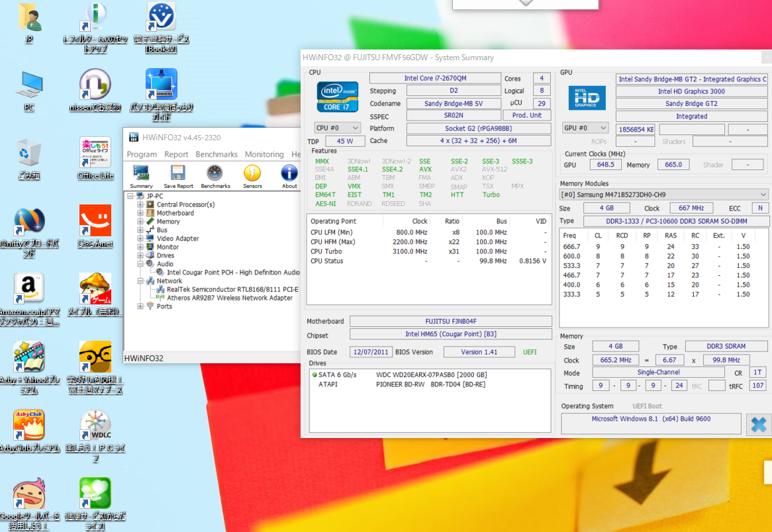Viewport: 772px width, 532px height.
Task: Open the i-フィルター 6.0 setup shortcut
Action: click(95, 28)
